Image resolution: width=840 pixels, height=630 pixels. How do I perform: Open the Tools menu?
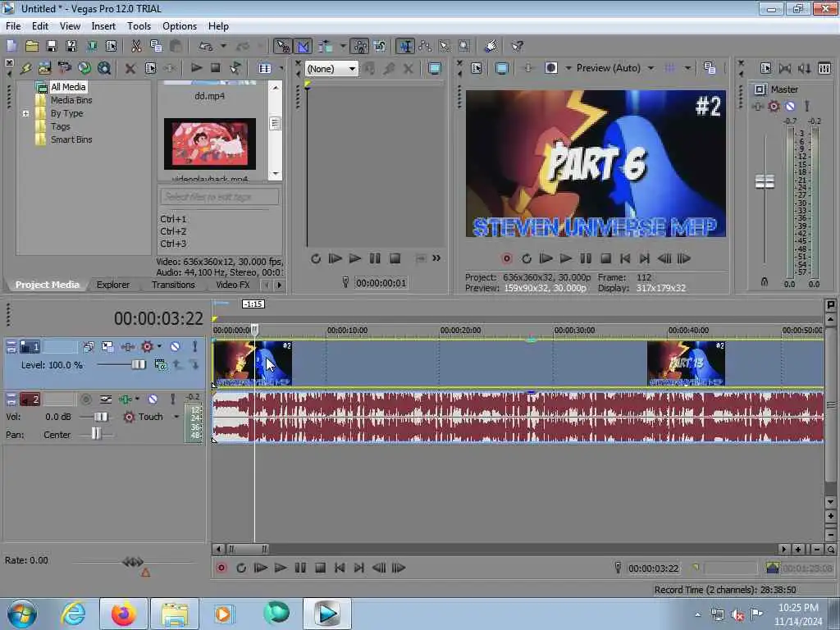pos(139,25)
